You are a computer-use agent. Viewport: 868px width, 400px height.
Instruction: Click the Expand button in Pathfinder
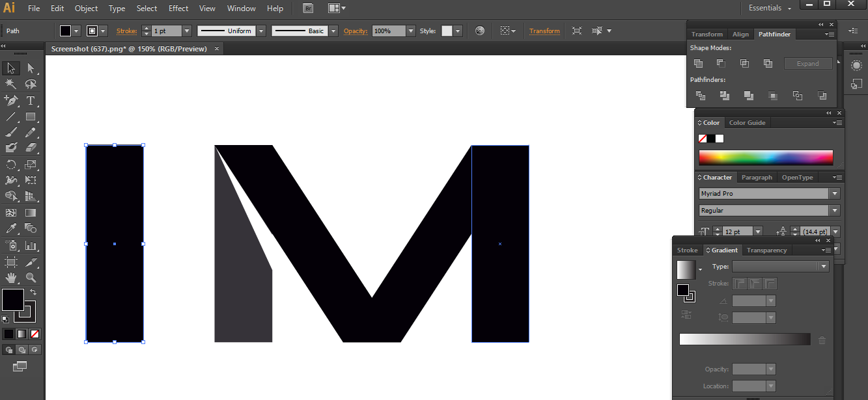(808, 63)
